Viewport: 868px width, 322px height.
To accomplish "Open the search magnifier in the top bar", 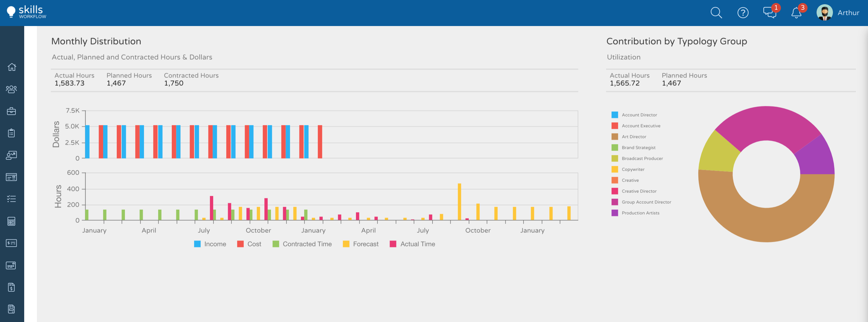I will tap(716, 13).
